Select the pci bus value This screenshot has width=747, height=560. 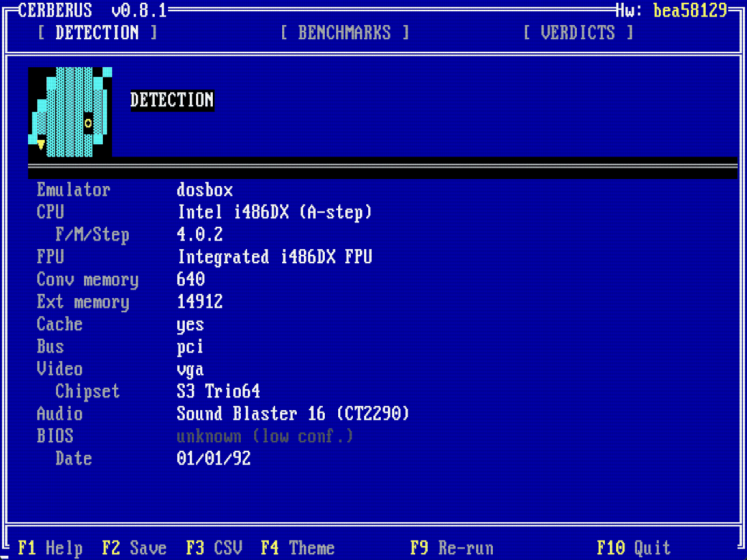pos(190,347)
